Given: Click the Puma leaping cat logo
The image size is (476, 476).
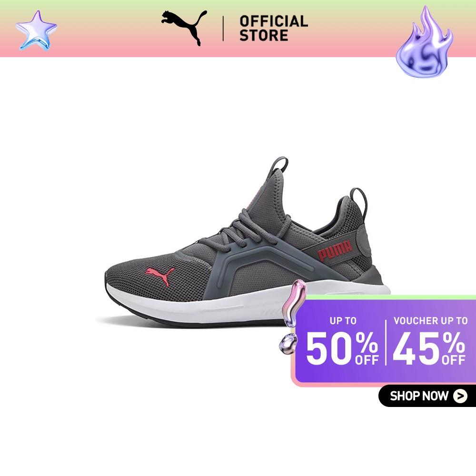Looking at the screenshot, I should (x=184, y=28).
